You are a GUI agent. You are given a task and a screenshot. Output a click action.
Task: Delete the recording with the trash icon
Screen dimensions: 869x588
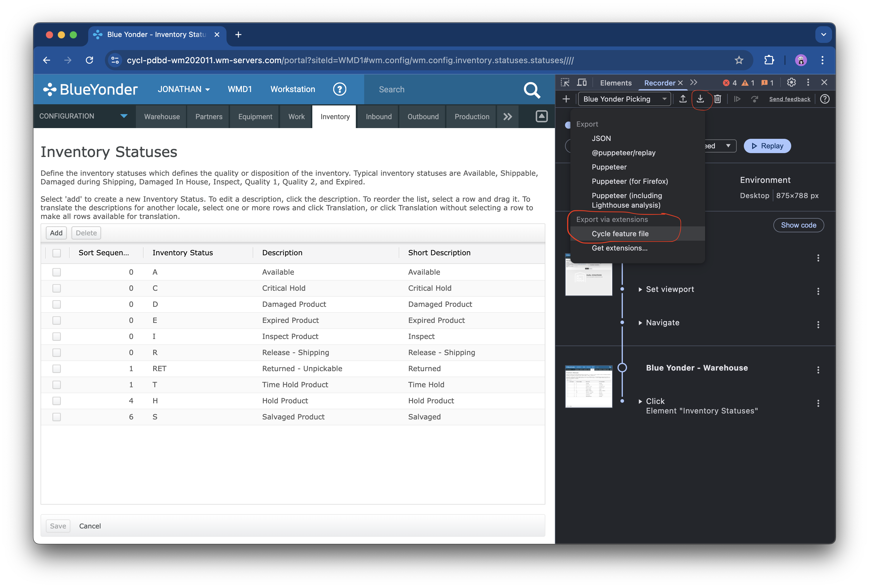click(x=718, y=99)
